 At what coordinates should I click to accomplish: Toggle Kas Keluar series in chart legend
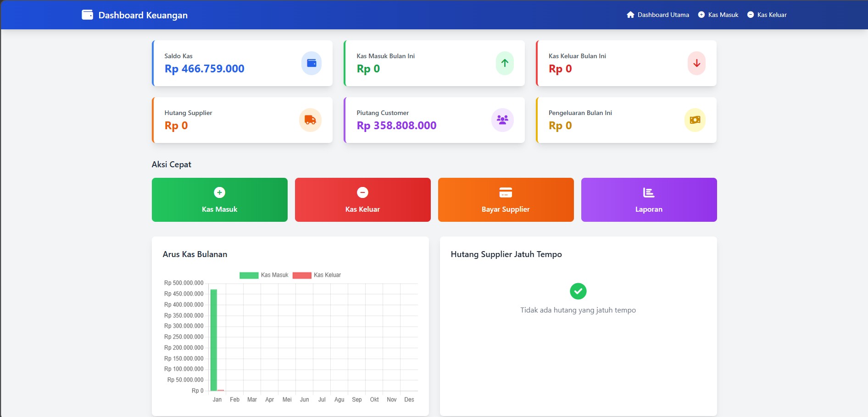point(317,275)
